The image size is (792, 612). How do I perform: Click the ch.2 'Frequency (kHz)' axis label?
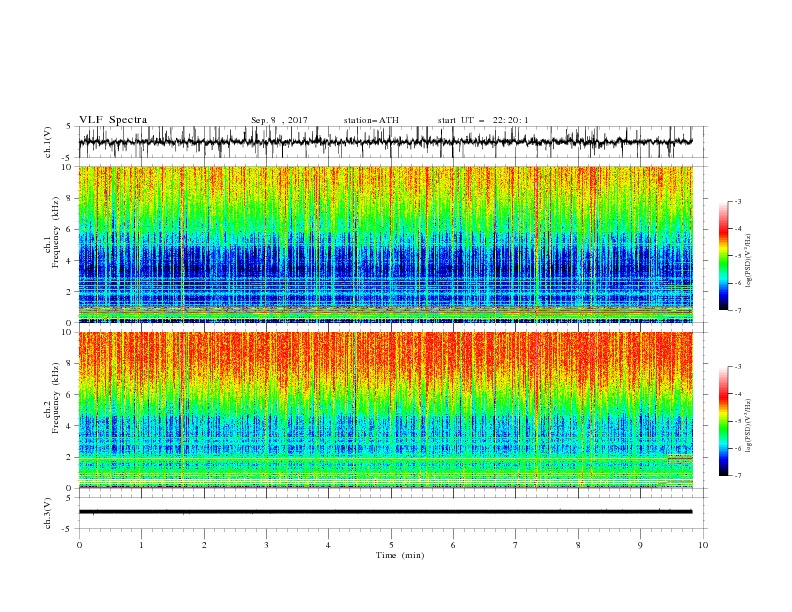55,398
